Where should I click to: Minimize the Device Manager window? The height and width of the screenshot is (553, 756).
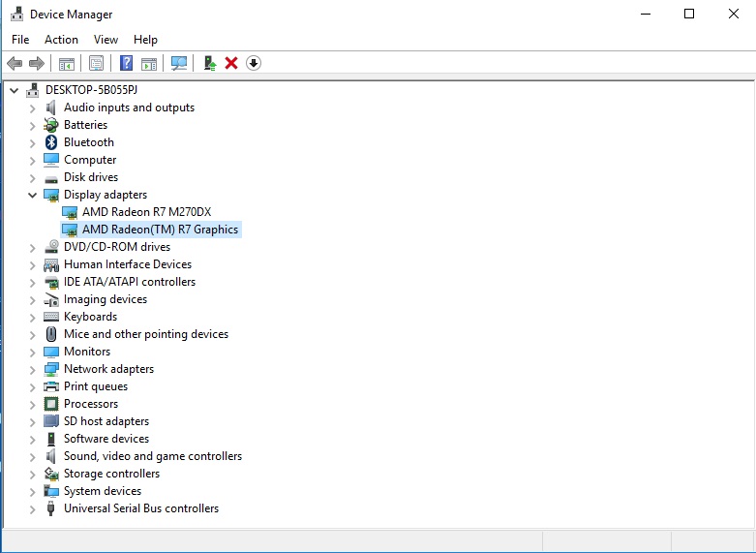(646, 14)
